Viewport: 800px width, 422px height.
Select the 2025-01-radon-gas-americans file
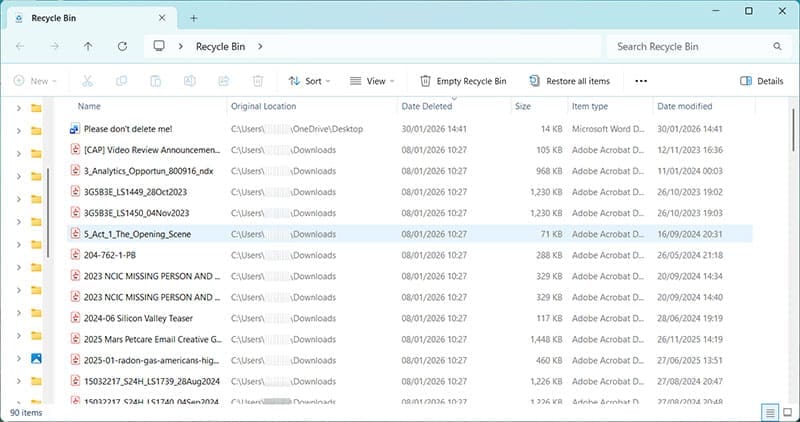[x=151, y=360]
